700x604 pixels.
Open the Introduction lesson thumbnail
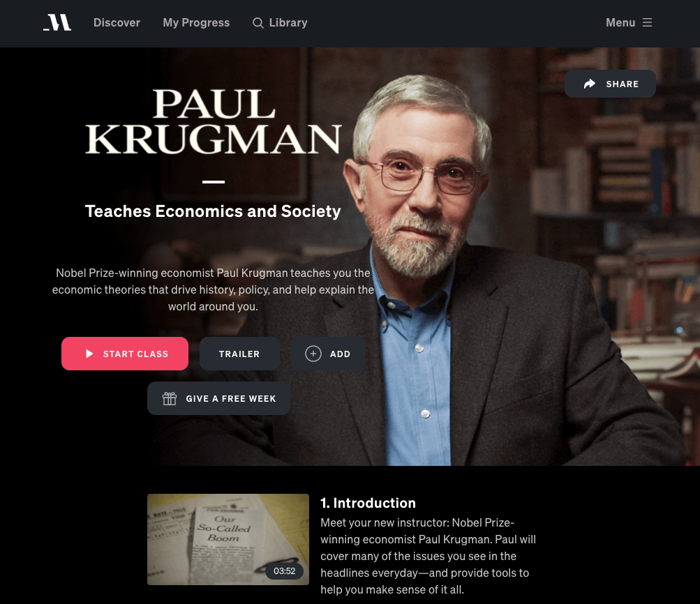228,539
